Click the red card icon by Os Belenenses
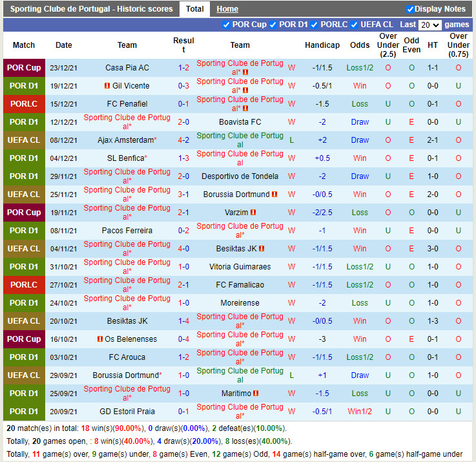 [100, 339]
